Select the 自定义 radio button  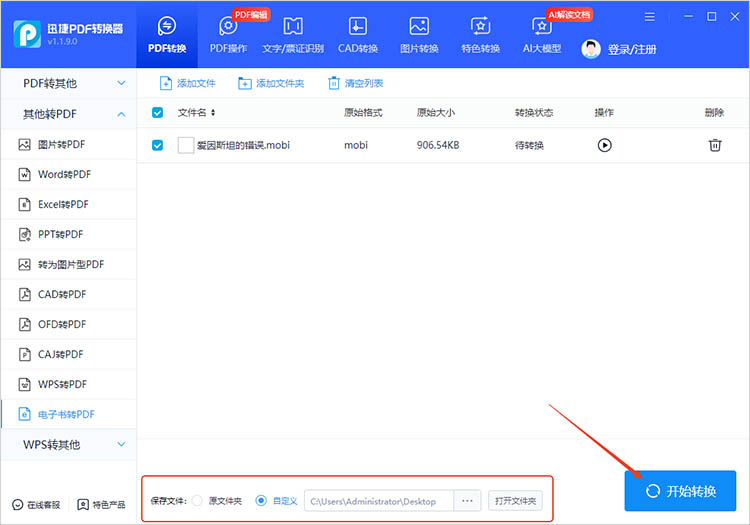point(261,501)
